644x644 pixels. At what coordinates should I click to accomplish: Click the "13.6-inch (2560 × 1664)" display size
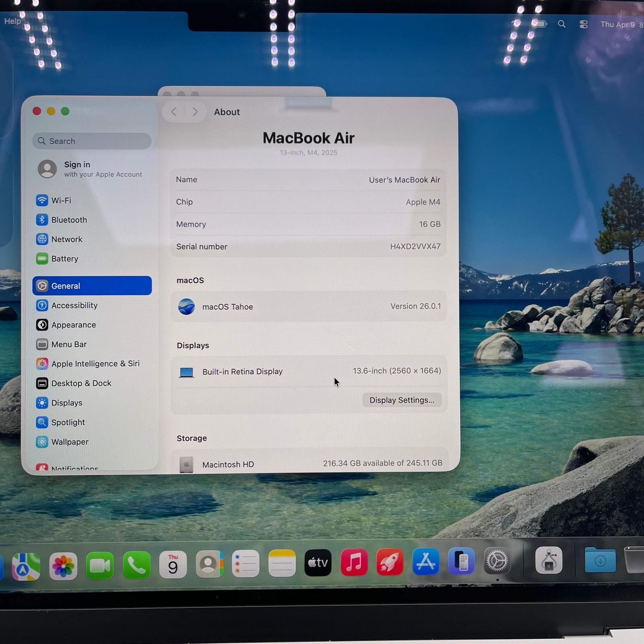(x=397, y=371)
